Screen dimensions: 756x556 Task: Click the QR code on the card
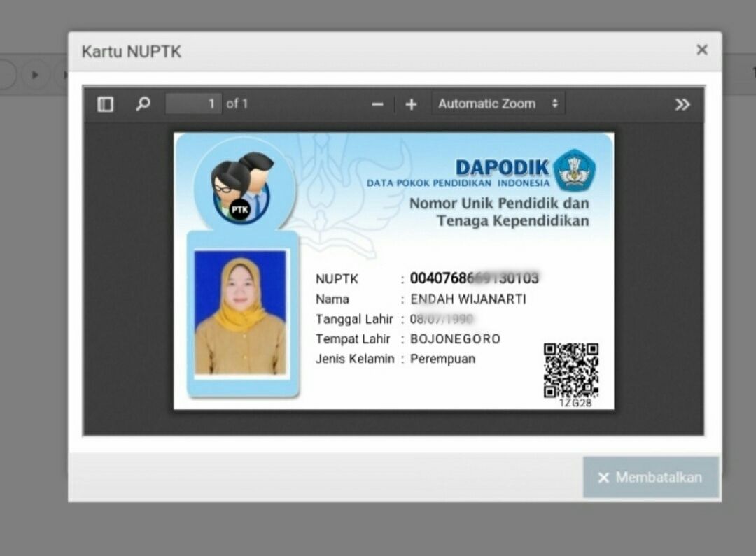(x=571, y=370)
